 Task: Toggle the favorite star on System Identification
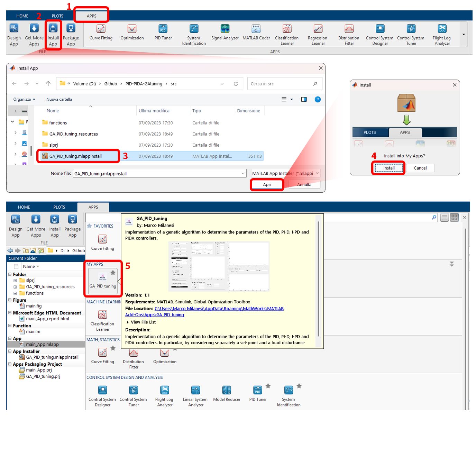tap(299, 386)
